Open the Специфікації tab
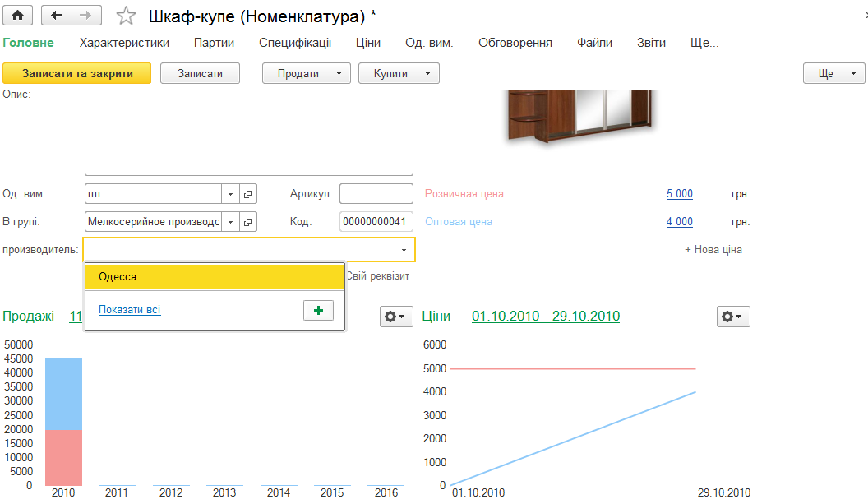 (295, 43)
